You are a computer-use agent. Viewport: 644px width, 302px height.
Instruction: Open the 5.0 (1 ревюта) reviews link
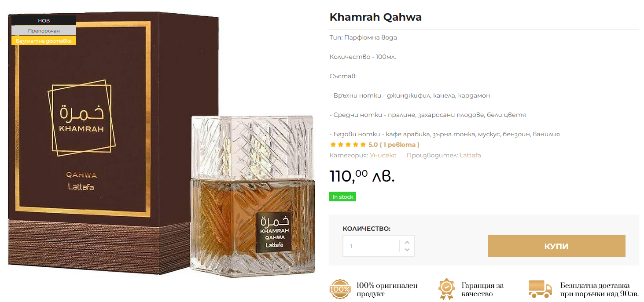click(394, 145)
